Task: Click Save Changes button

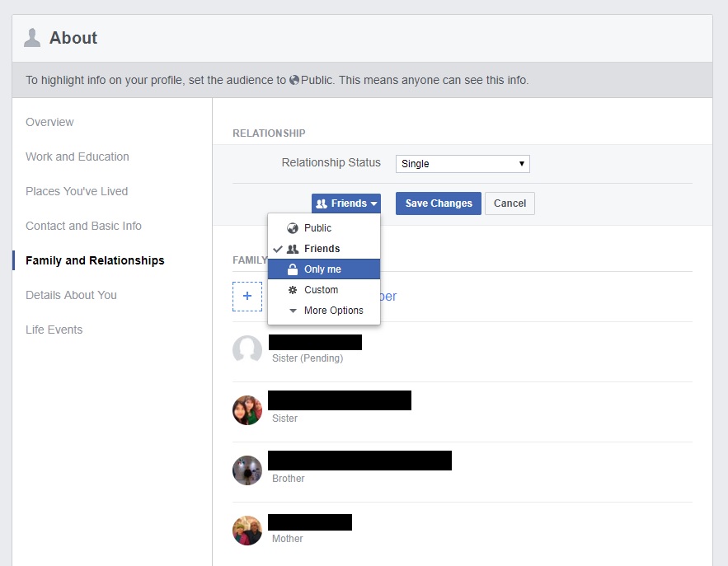Action: (x=439, y=203)
